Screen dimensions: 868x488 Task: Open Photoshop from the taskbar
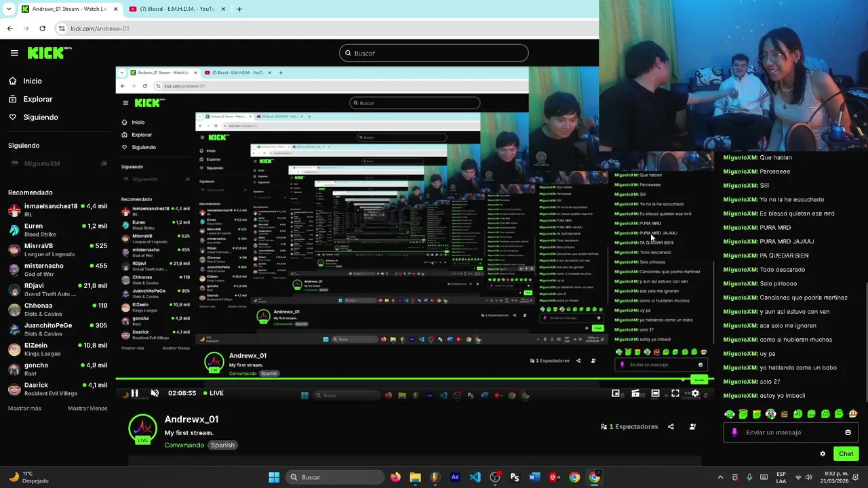[x=515, y=477]
